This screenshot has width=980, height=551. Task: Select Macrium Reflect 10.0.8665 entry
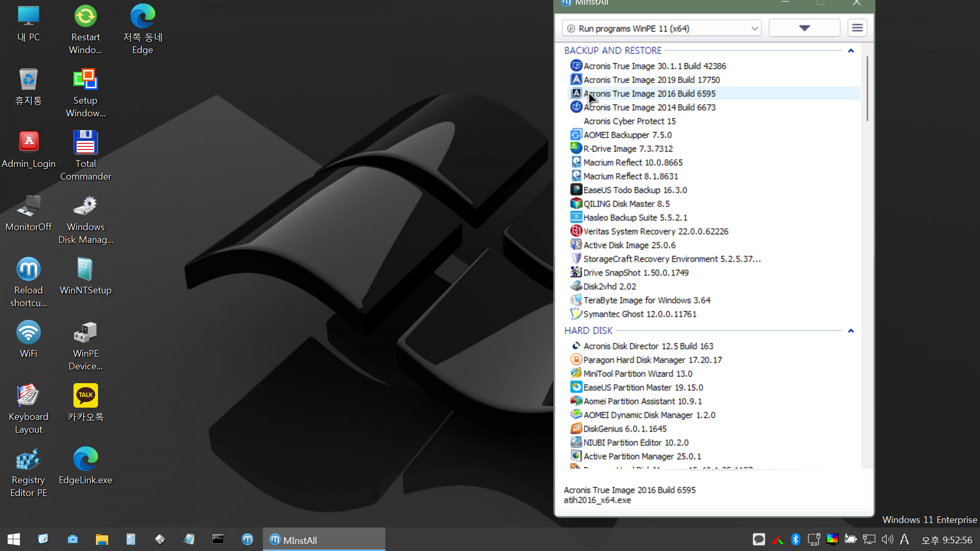(x=633, y=162)
